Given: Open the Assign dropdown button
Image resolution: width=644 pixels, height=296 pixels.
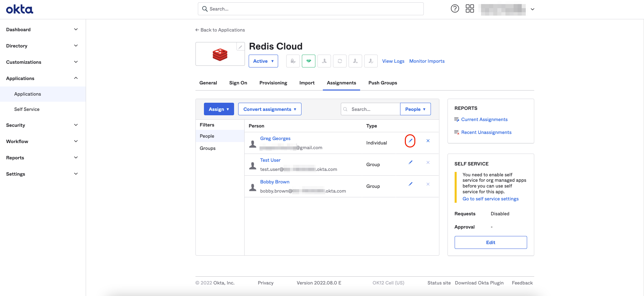Looking at the screenshot, I should [219, 109].
